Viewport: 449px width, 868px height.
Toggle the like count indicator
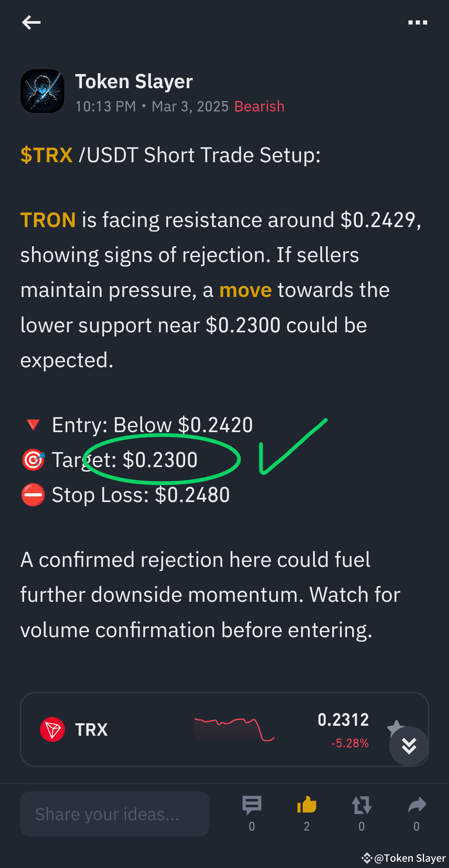[x=306, y=826]
